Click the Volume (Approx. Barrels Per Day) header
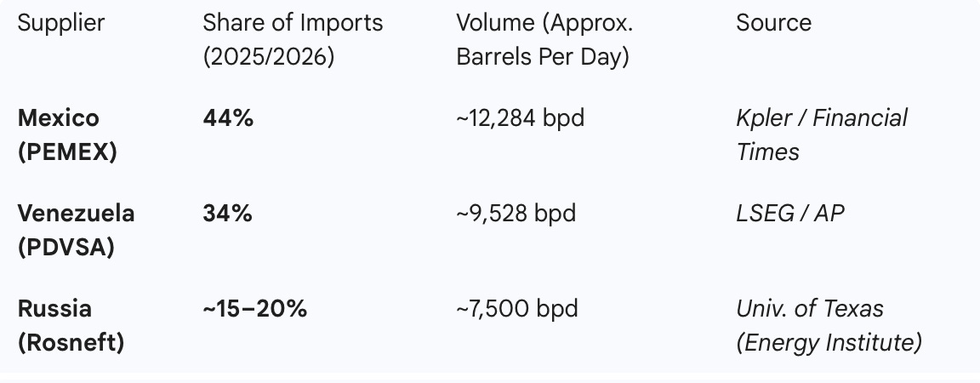The image size is (980, 383). [544, 40]
